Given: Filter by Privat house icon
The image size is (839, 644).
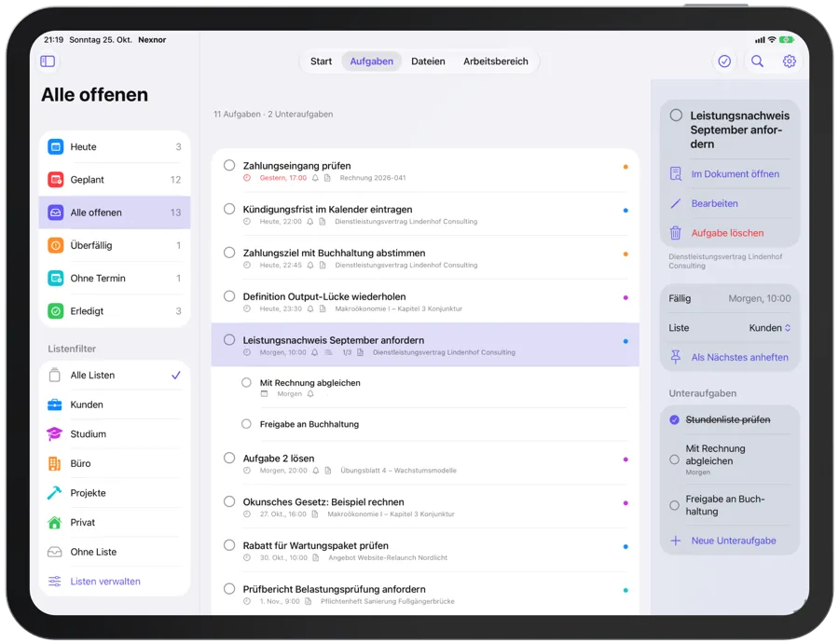Looking at the screenshot, I should 55,523.
